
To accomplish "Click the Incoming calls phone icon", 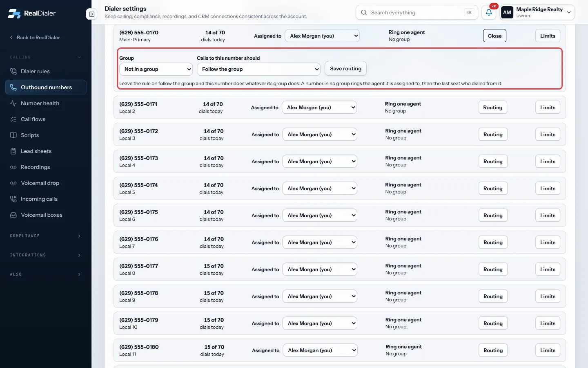I will click(13, 199).
